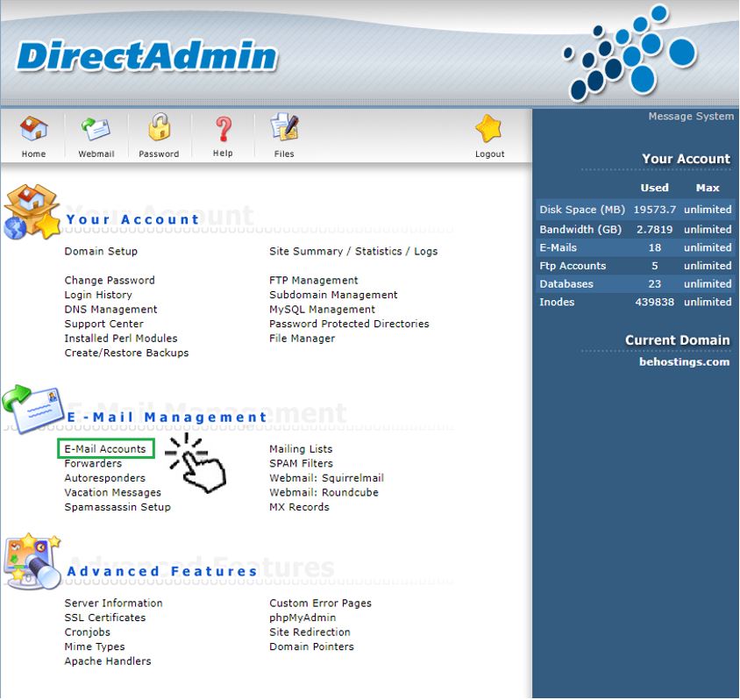Viewport: 740px width, 700px height.
Task: Click the E-Mail Management envelope icon
Action: [x=33, y=408]
